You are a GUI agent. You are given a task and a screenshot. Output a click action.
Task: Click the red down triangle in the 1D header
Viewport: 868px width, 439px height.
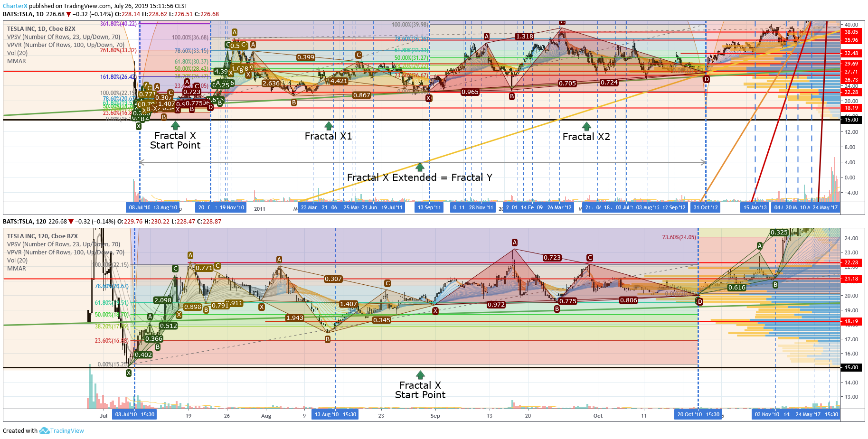(69, 14)
